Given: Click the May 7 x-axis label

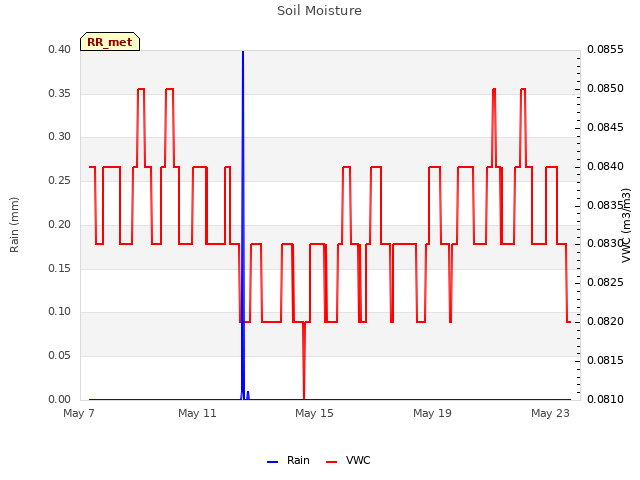Looking at the screenshot, I should tap(79, 413).
